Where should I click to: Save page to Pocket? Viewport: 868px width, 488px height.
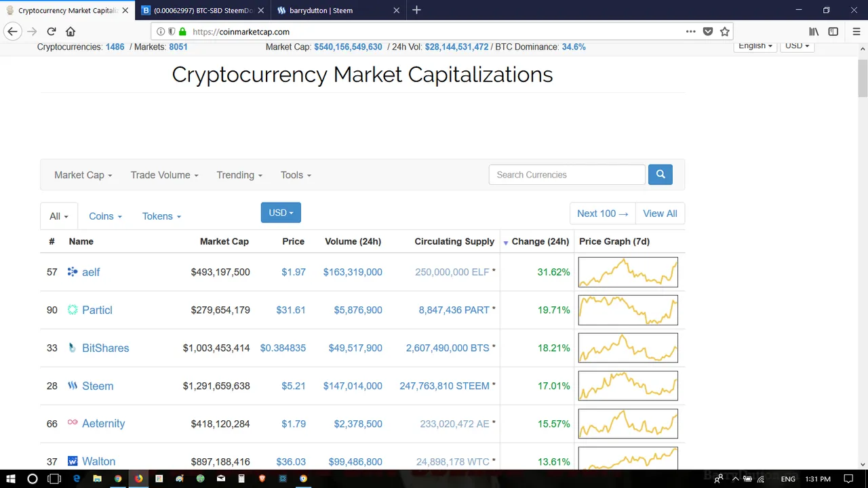(707, 31)
